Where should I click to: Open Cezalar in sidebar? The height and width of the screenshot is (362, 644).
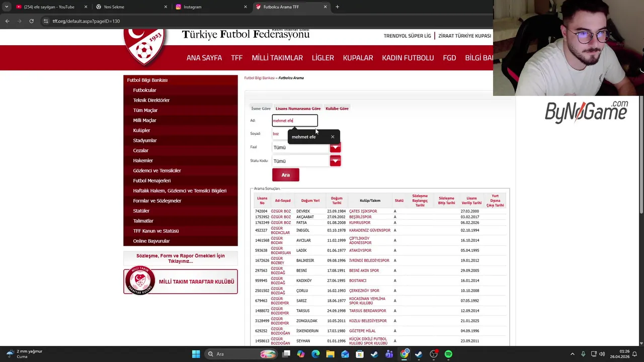[141, 150]
